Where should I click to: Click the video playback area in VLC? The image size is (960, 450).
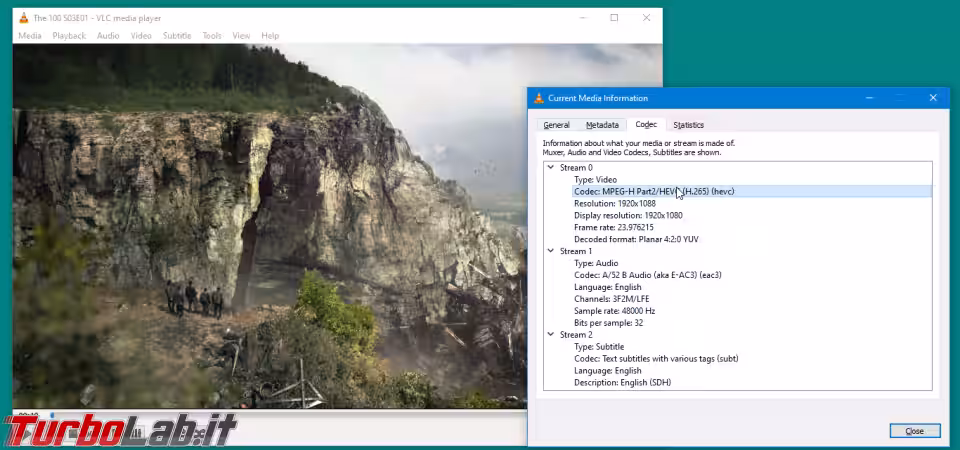point(269,227)
